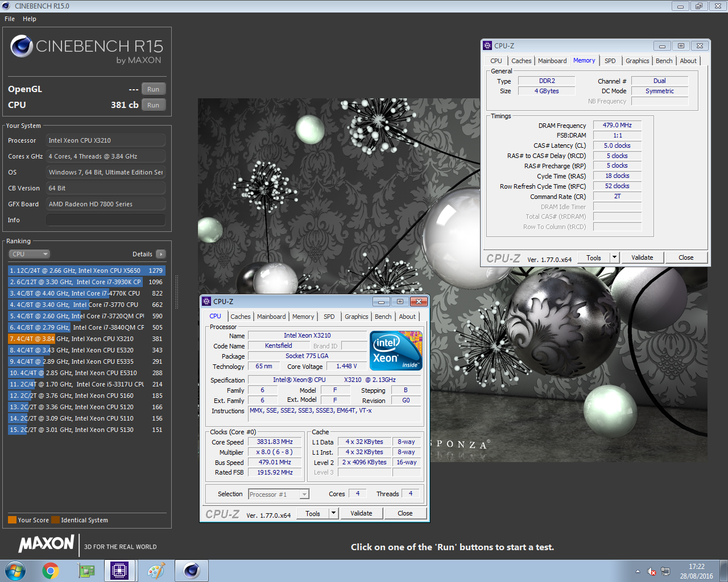This screenshot has height=582, width=728.
Task: Open the File menu
Action: click(10, 19)
